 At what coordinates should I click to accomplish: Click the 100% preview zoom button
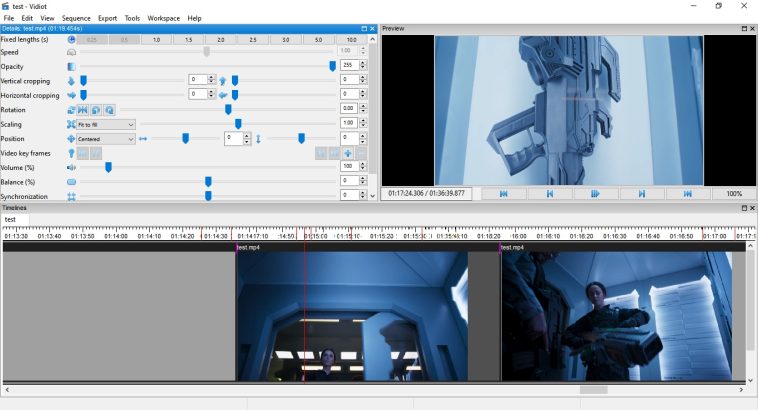734,193
